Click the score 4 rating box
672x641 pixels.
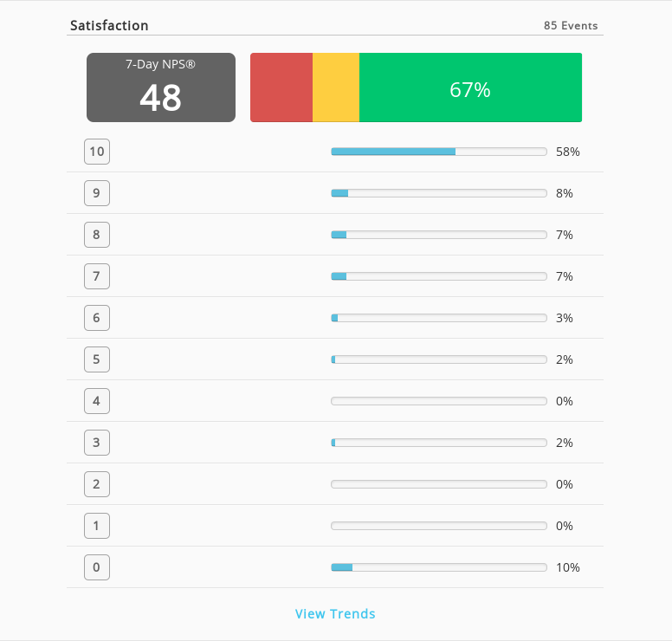[97, 401]
